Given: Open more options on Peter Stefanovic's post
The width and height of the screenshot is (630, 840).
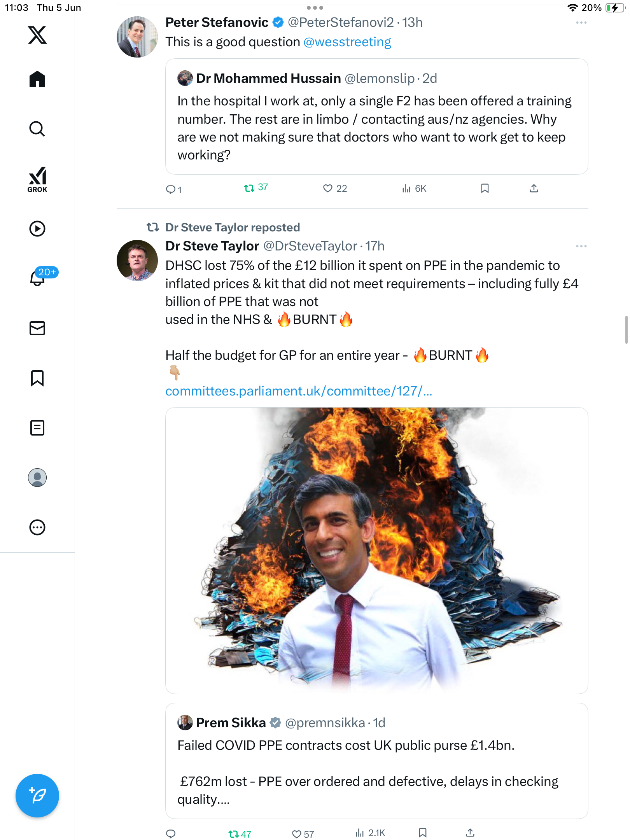Looking at the screenshot, I should click(581, 23).
